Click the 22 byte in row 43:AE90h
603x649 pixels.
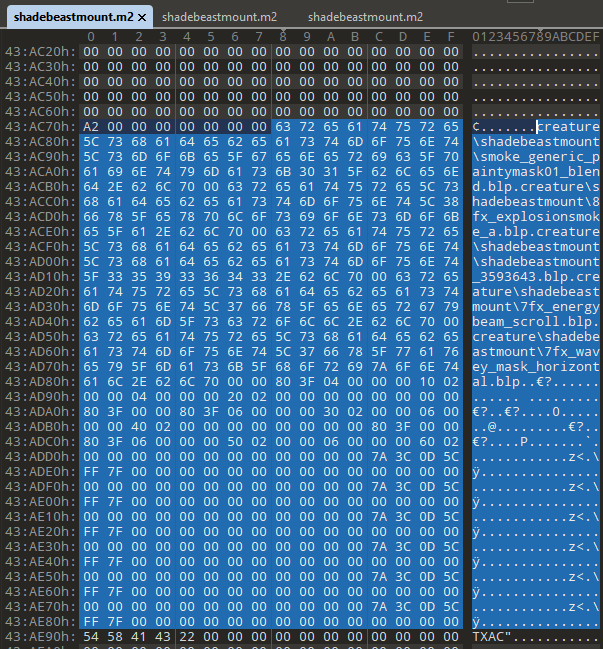[187, 637]
